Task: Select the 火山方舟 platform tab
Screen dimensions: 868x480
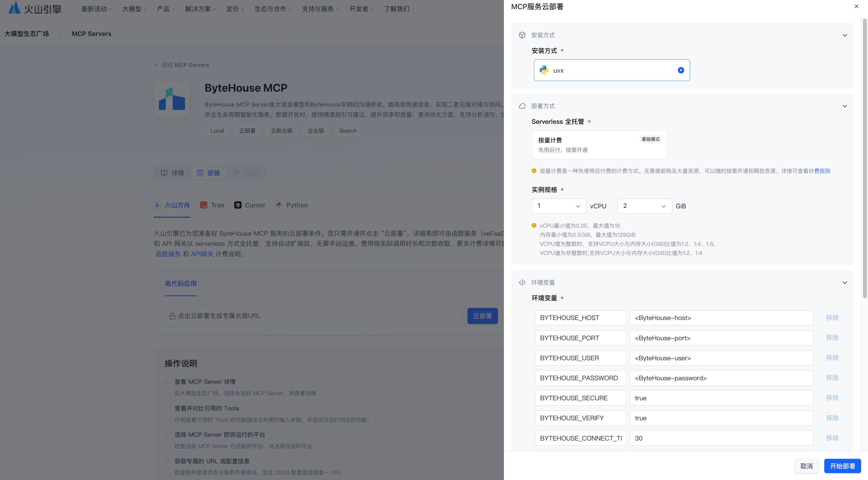Action: [172, 205]
